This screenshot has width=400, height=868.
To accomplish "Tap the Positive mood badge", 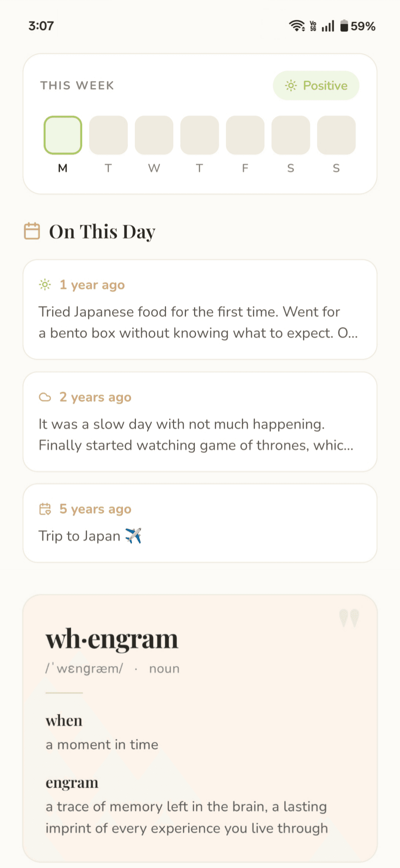I will [316, 86].
